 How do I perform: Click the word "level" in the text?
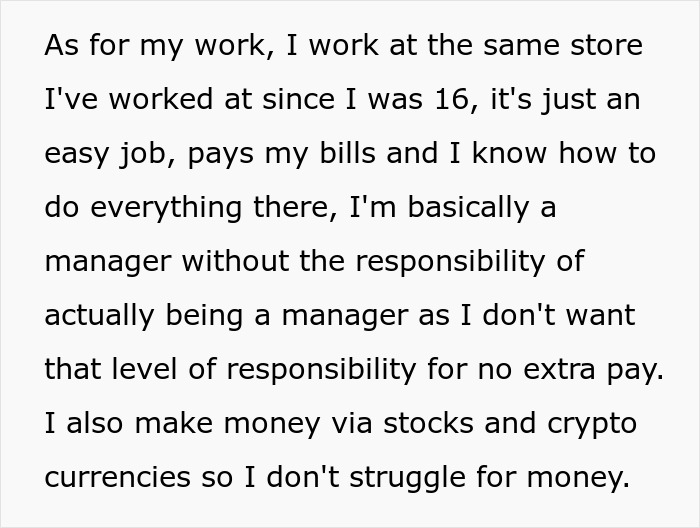pyautogui.click(x=144, y=371)
